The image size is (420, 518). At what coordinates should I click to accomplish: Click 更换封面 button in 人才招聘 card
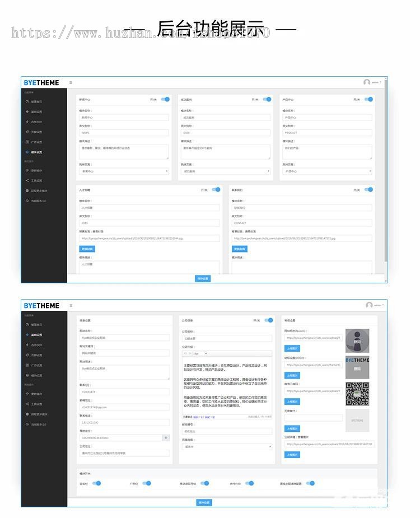(87, 249)
